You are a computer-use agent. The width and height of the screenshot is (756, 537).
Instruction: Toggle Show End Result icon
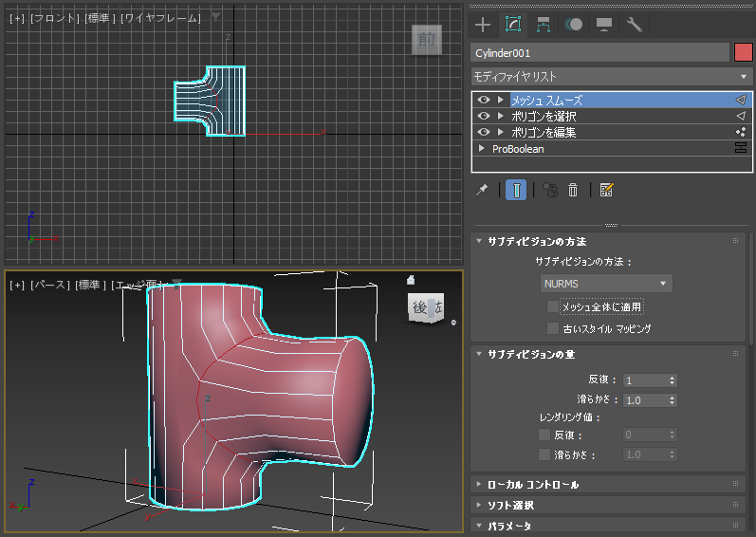click(x=516, y=190)
